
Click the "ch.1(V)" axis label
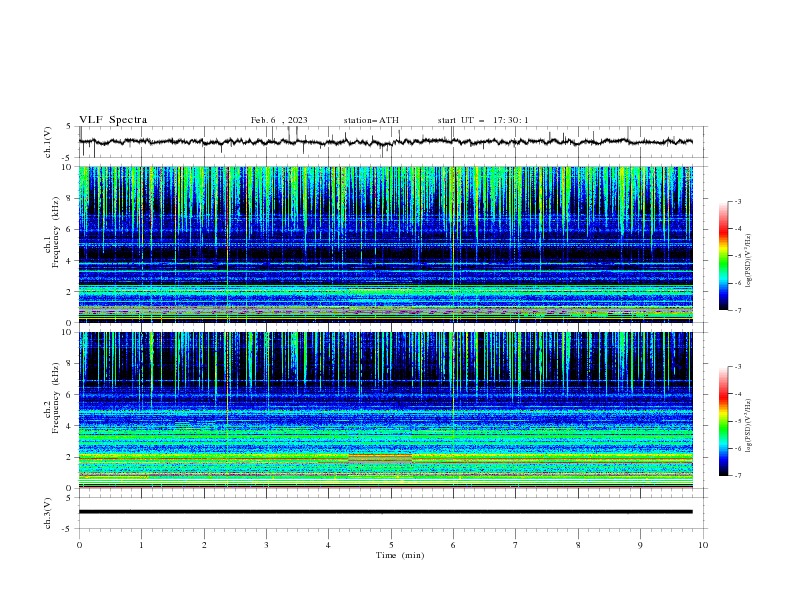47,142
